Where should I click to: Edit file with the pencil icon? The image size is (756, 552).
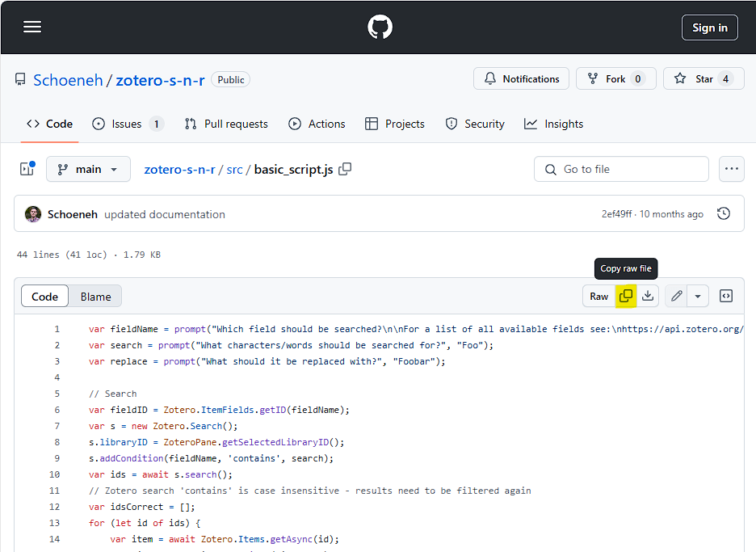click(676, 296)
